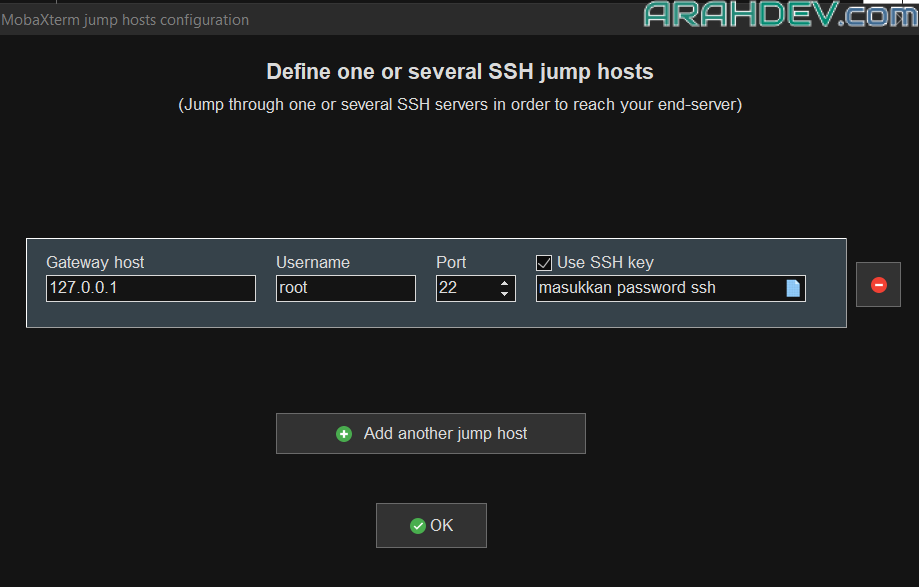Click the Port label
Viewport: 919px width, 587px height.
[x=451, y=262]
